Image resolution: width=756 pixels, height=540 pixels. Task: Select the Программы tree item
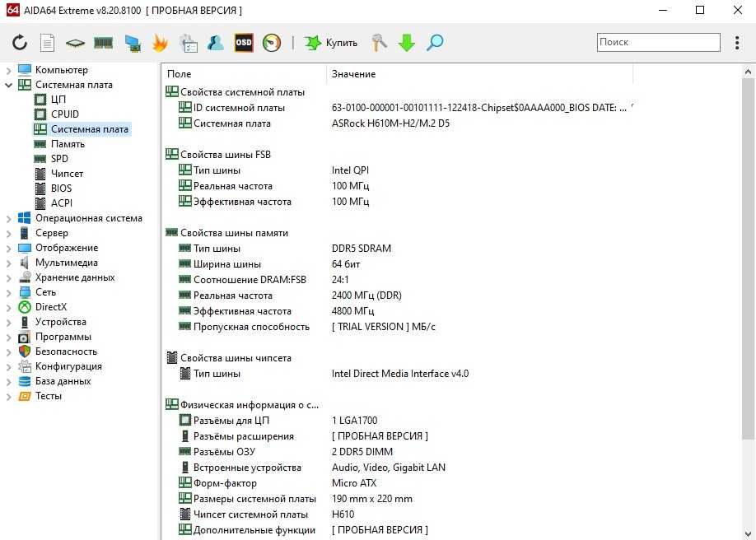click(63, 337)
